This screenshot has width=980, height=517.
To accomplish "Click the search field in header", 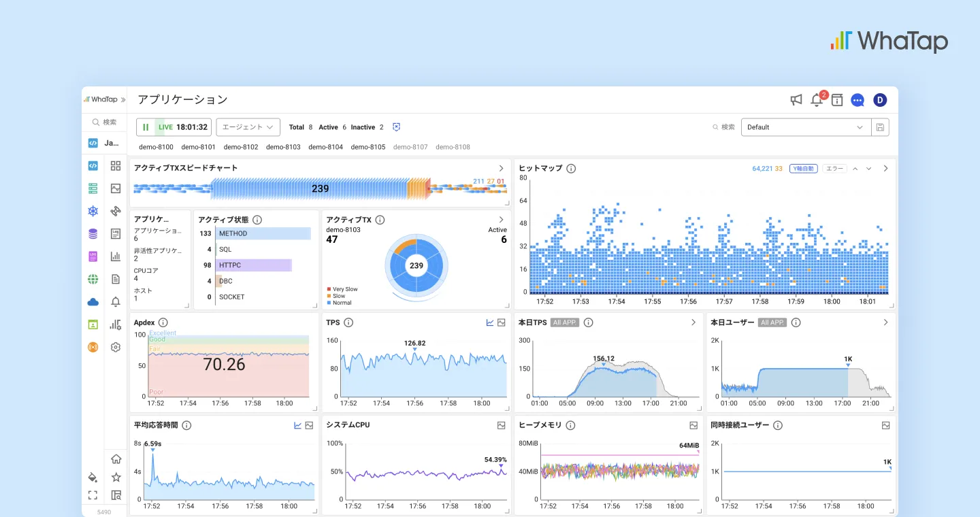I will (723, 127).
